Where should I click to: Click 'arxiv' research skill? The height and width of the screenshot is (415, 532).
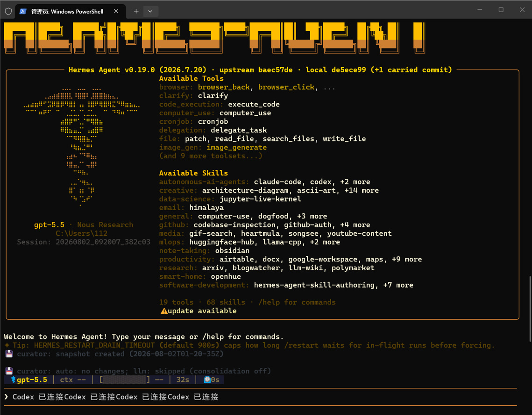pos(213,268)
